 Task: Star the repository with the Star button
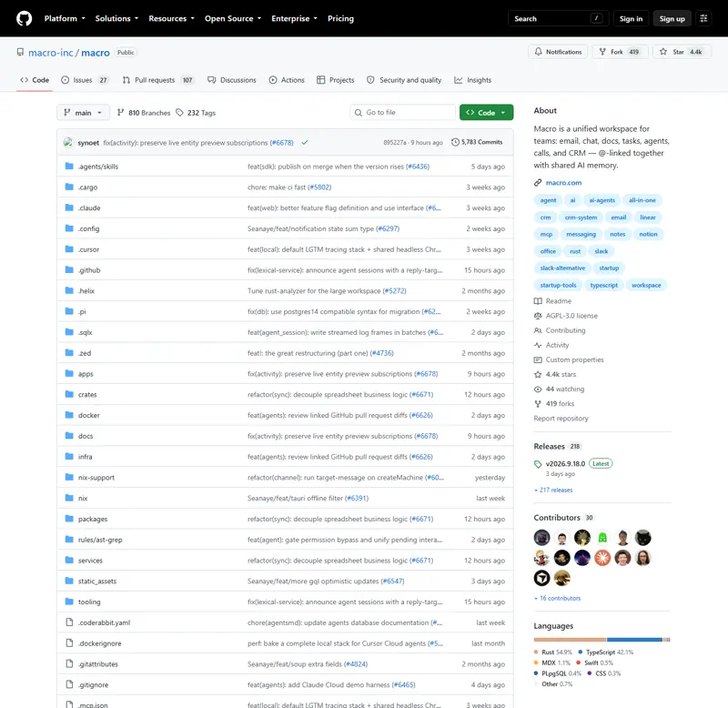coord(682,52)
